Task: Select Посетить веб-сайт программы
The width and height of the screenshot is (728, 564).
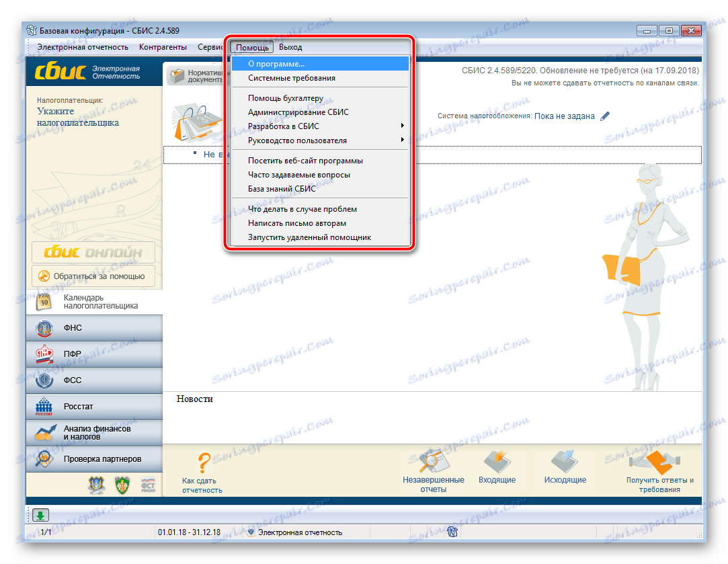Action: point(320,161)
